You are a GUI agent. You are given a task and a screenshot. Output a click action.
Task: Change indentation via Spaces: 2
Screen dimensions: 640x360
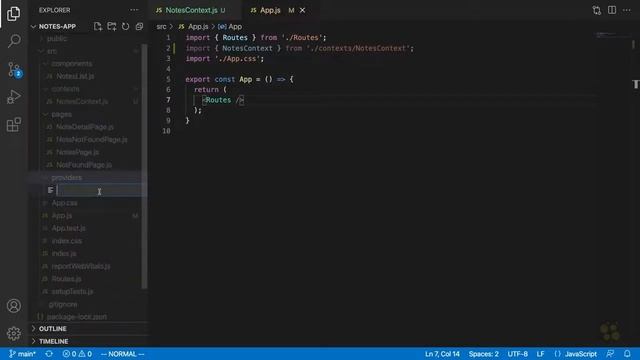(x=484, y=354)
